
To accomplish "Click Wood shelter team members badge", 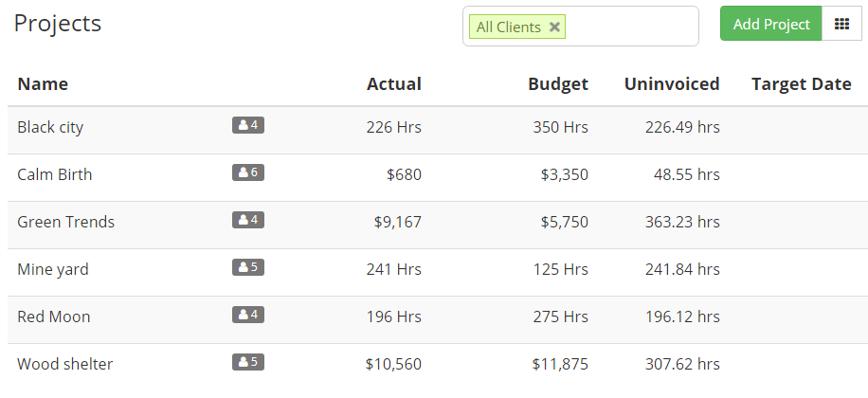I will coord(248,362).
